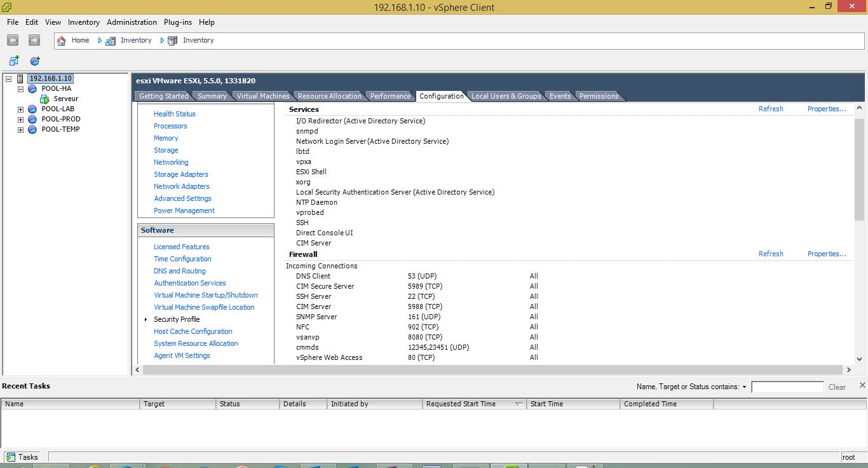The image size is (868, 468).
Task: Open the DNS and Routing link
Action: pyautogui.click(x=179, y=271)
